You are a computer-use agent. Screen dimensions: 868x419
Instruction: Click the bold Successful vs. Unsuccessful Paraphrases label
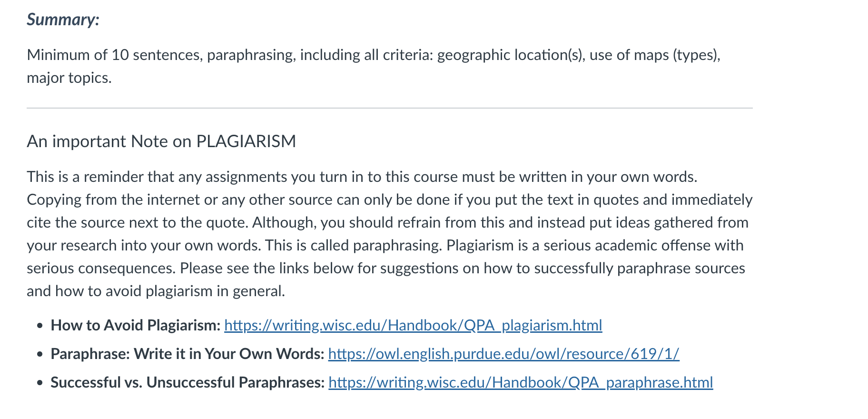pos(188,382)
